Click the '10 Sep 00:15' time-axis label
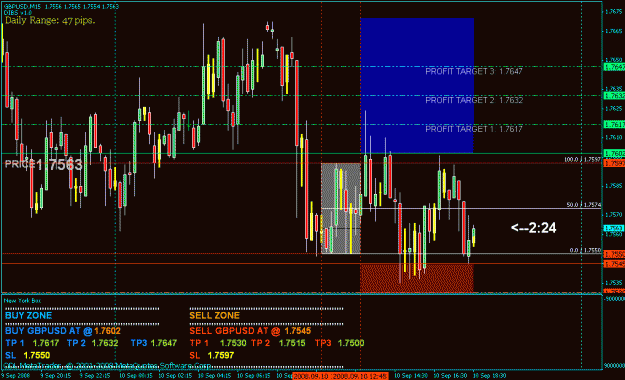 click(136, 376)
